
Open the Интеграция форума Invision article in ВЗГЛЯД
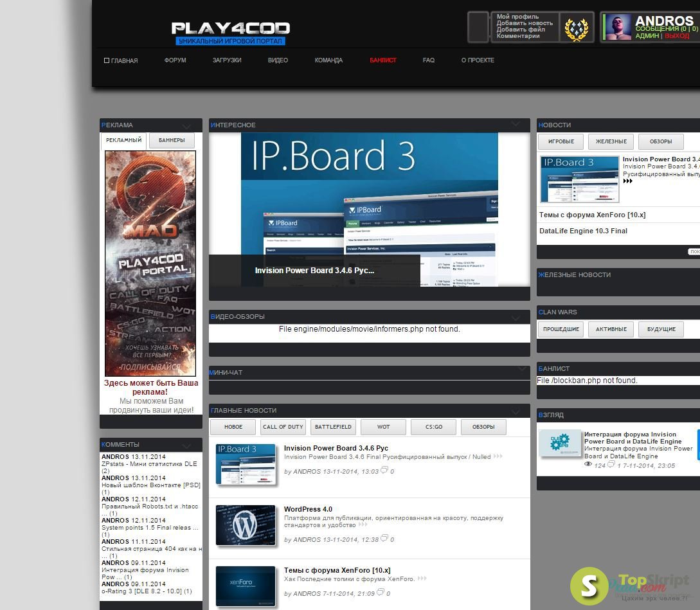pyautogui.click(x=633, y=438)
